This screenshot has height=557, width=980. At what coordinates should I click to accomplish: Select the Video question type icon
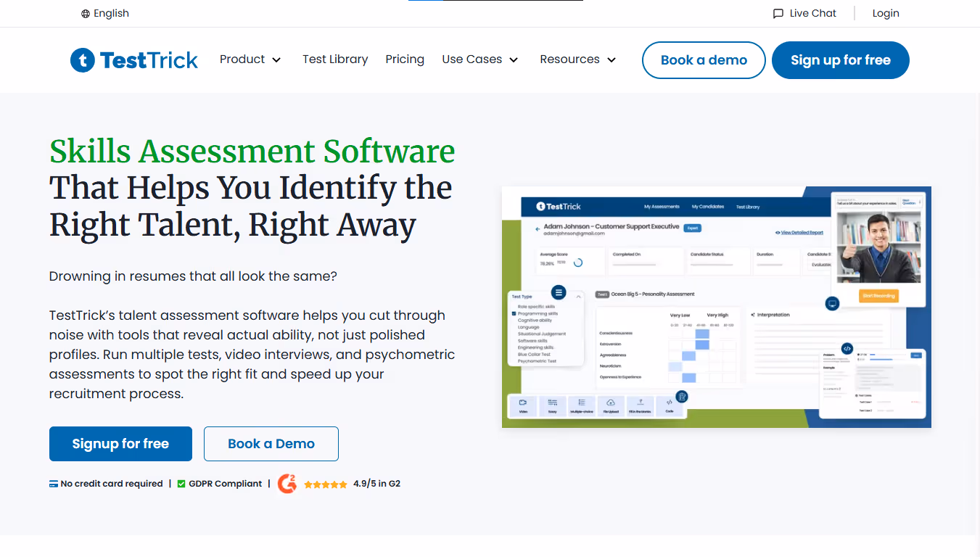[x=524, y=402]
